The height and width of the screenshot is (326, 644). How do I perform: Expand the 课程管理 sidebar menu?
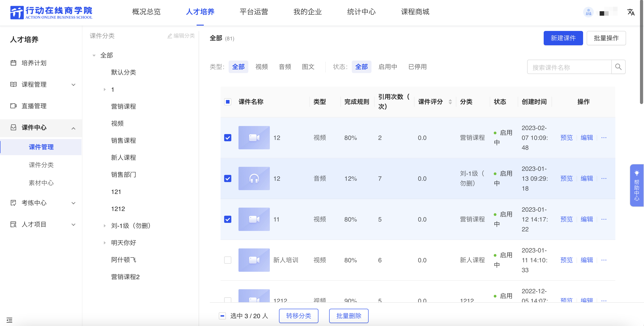(x=73, y=85)
